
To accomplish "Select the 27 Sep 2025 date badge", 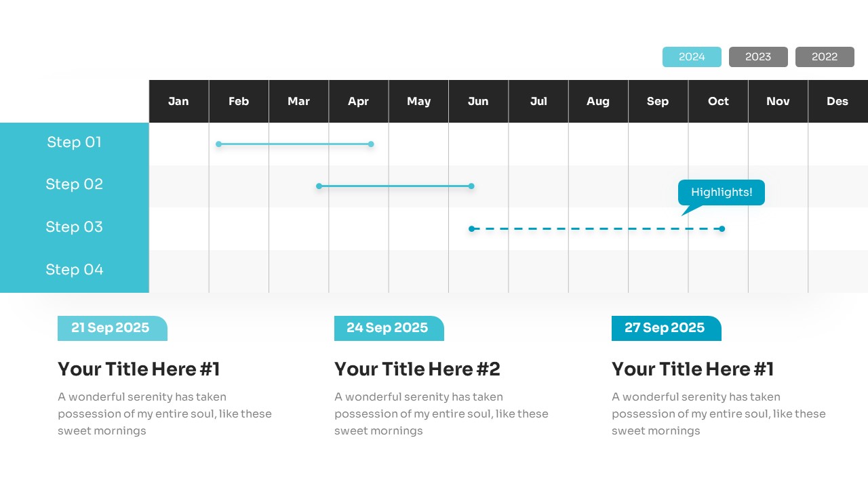I will (666, 328).
